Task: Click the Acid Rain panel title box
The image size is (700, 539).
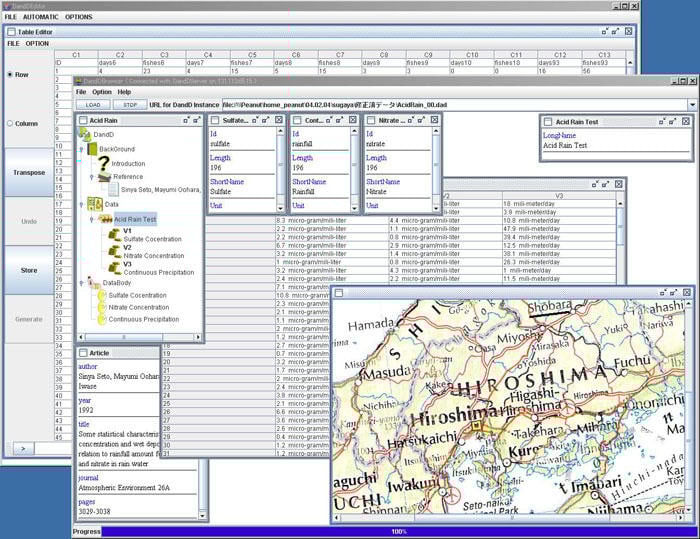Action: click(x=83, y=121)
